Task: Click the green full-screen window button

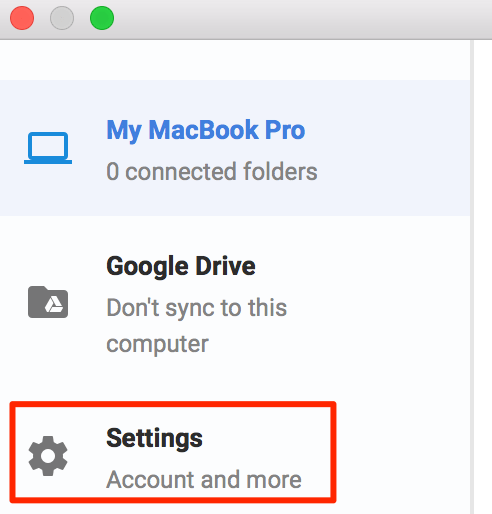Action: point(102,18)
